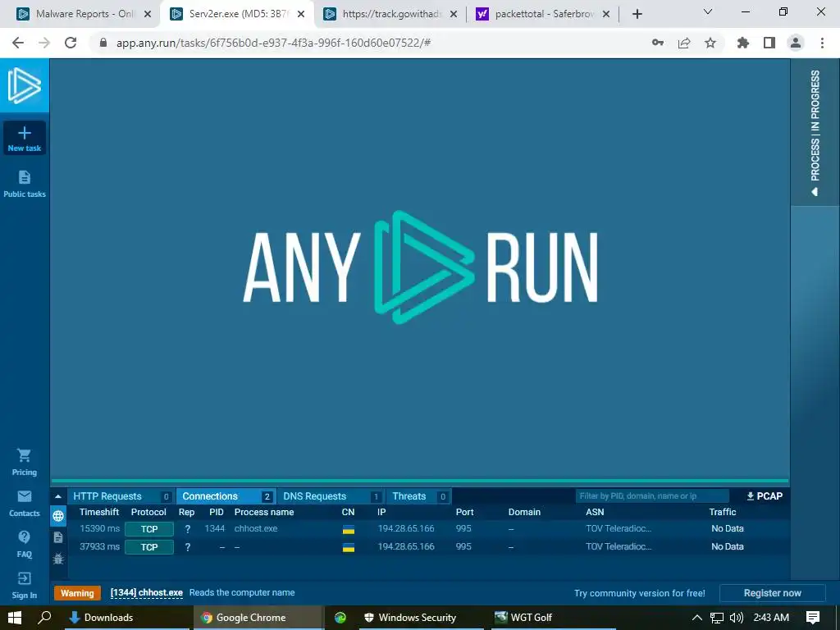Click the address bar URL
This screenshot has width=840, height=630.
[273, 43]
